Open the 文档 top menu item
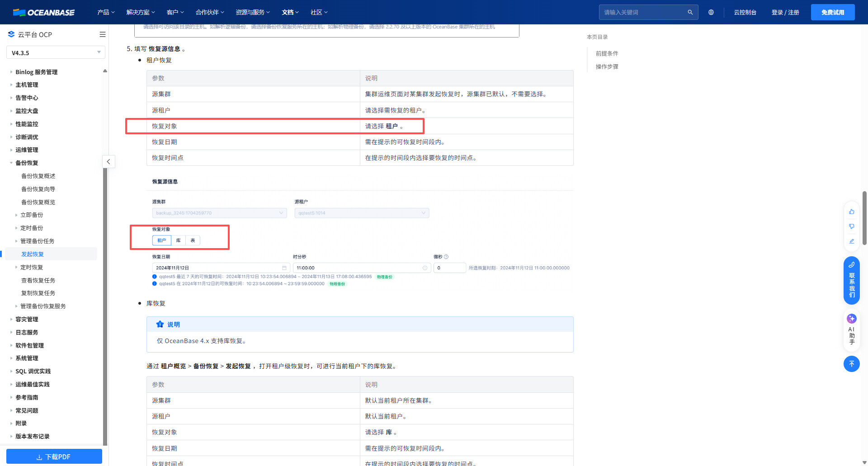The image size is (868, 466). (290, 12)
